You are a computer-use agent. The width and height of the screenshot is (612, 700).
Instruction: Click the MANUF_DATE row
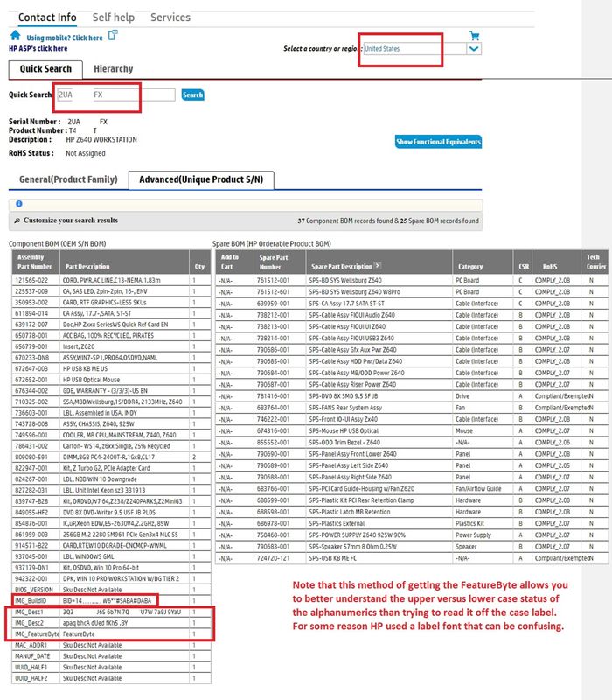click(112, 656)
